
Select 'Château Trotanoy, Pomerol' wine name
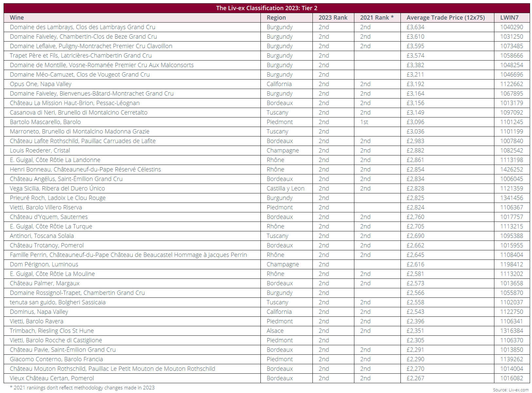tap(47, 245)
